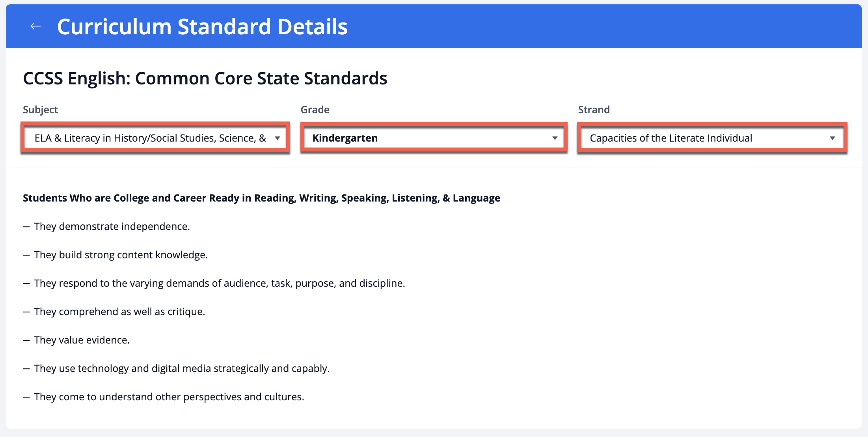Screen dimensions: 868x437
Task: Open the Kindergarten grade dropdown
Action: tap(428, 138)
